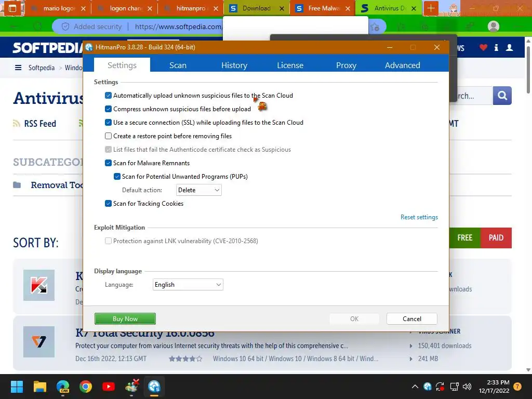Open a new browser tab with plus button
Viewport: 532px width, 399px height.
431,8
